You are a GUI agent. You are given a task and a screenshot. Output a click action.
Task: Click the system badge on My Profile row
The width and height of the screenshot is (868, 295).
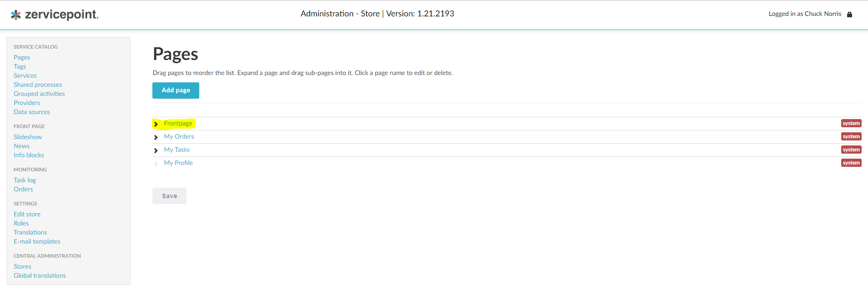coord(851,163)
